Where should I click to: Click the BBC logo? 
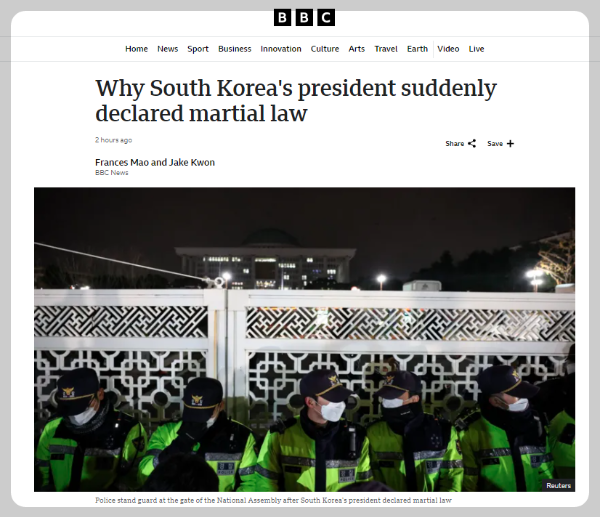pyautogui.click(x=304, y=18)
